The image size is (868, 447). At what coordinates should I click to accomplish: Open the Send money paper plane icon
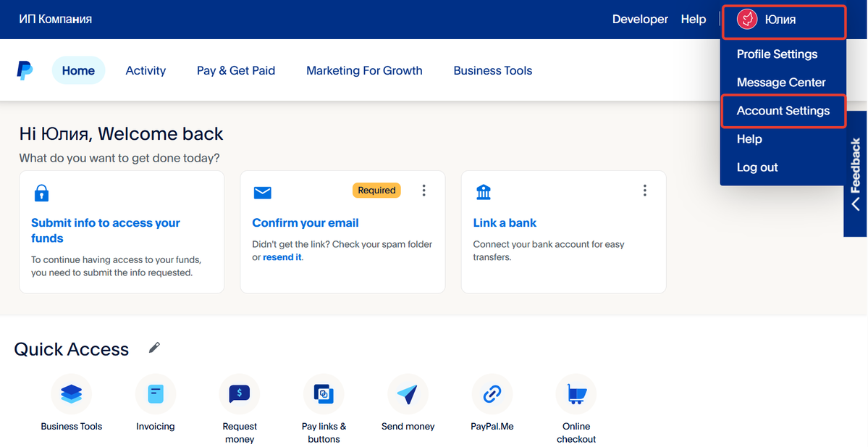tap(408, 394)
